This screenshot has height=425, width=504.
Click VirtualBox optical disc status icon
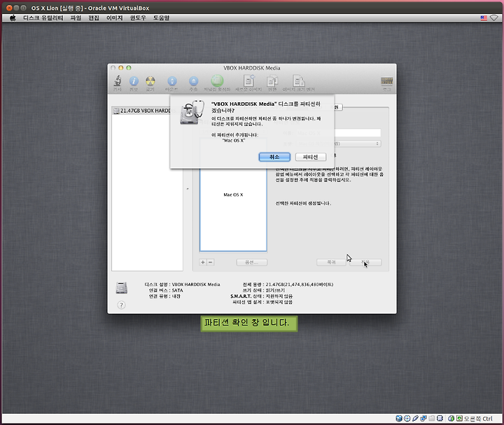407,418
